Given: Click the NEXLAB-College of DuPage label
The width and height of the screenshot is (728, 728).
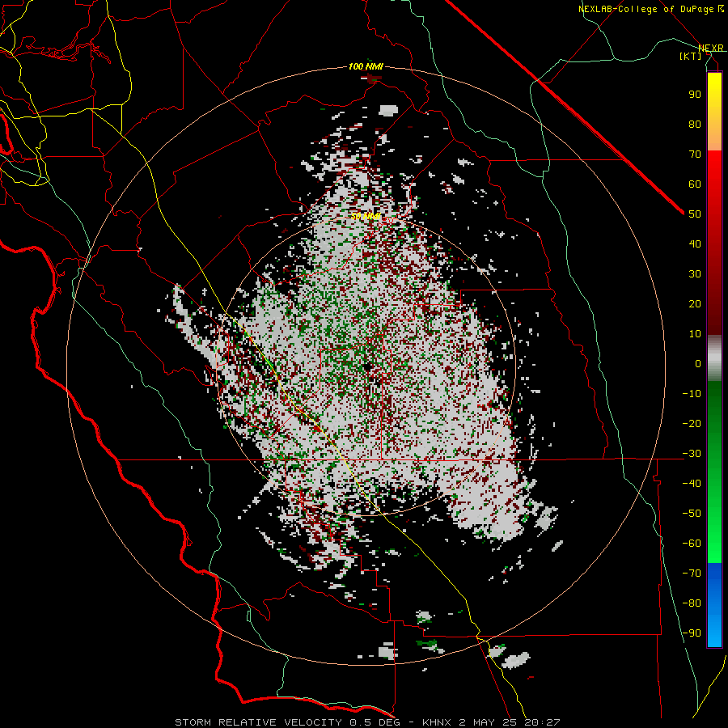Looking at the screenshot, I should pyautogui.click(x=650, y=9).
